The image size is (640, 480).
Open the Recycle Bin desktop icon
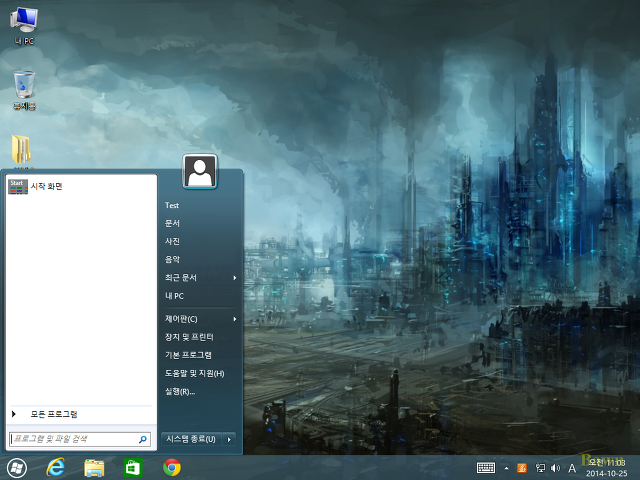point(24,90)
